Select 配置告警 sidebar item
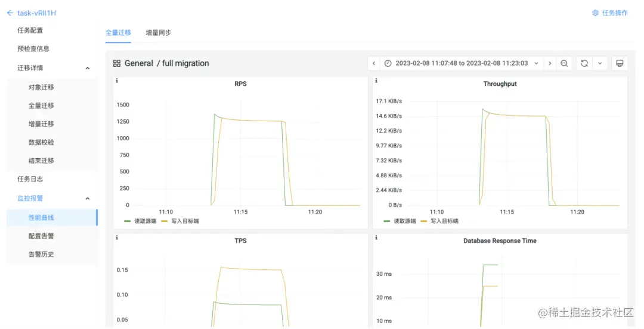644x329 pixels. [41, 236]
